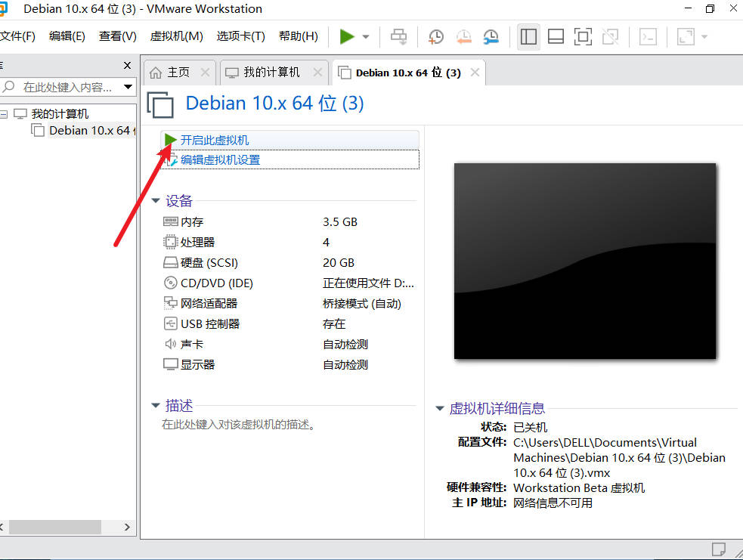Collapse the 虚拟机详细信息 section
743x560 pixels.
coord(440,409)
